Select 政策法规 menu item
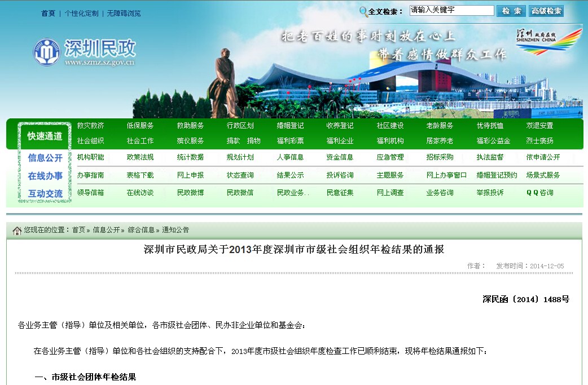Image resolution: width=588 pixels, height=385 pixels. coord(140,157)
